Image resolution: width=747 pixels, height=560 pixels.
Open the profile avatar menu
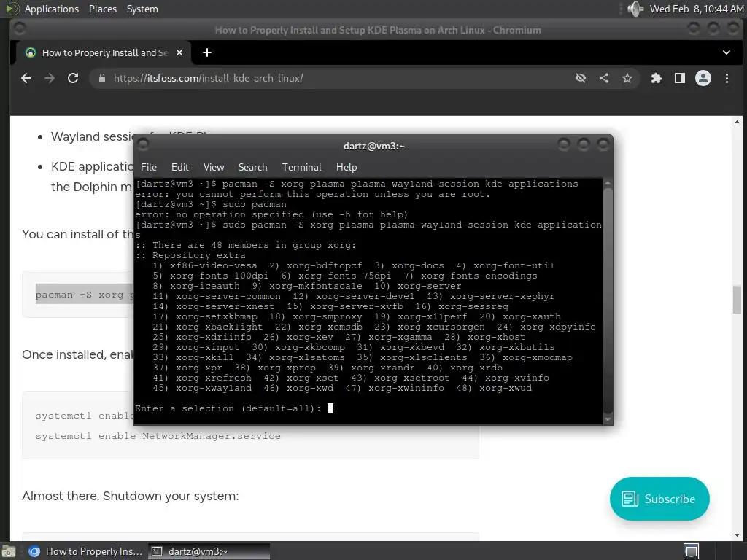703,78
